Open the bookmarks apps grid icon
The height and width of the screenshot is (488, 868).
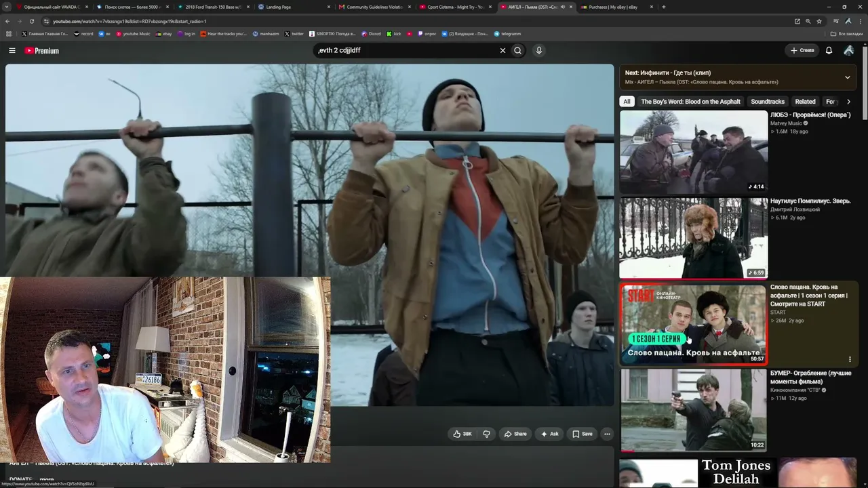pyautogui.click(x=8, y=33)
